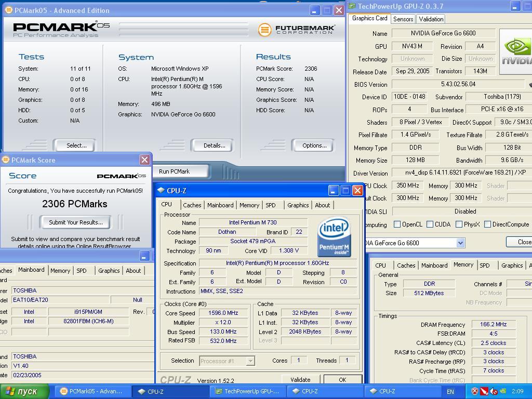Screen dimensions: 532x399
Task: Close the PCMark Score dialog
Action: [144, 160]
